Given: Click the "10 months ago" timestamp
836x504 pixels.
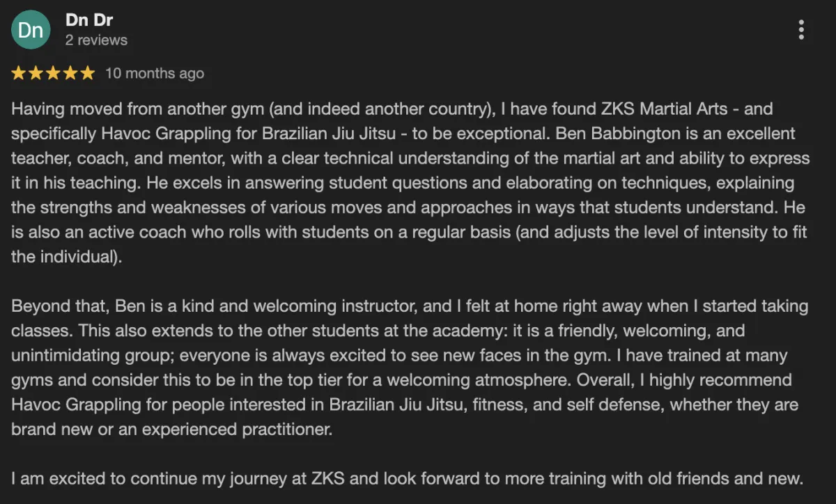Looking at the screenshot, I should 155,73.
